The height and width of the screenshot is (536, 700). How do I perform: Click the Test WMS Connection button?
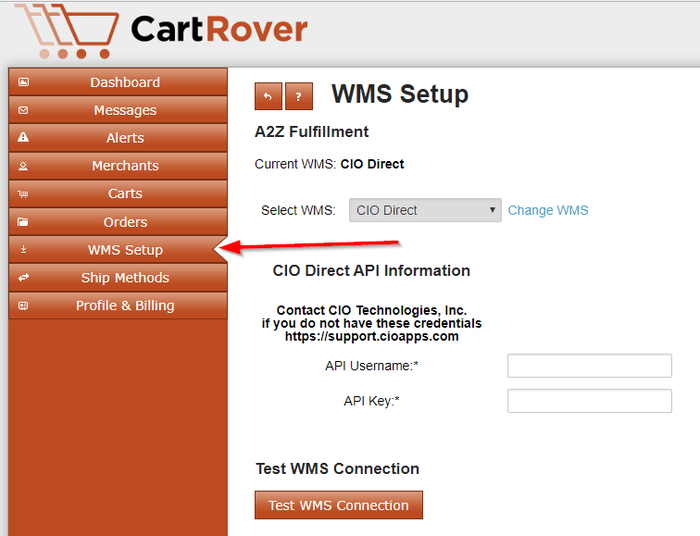click(338, 505)
